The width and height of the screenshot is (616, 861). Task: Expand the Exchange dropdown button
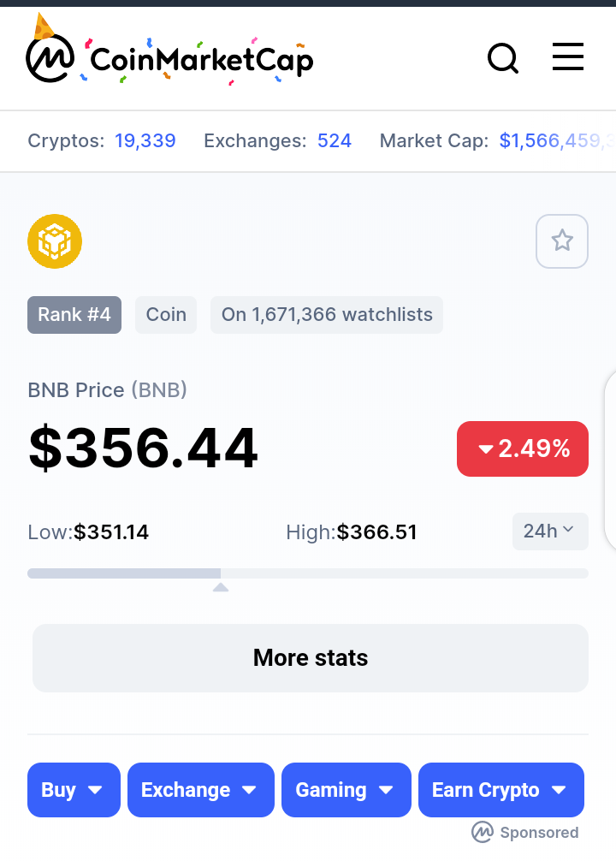(x=200, y=790)
